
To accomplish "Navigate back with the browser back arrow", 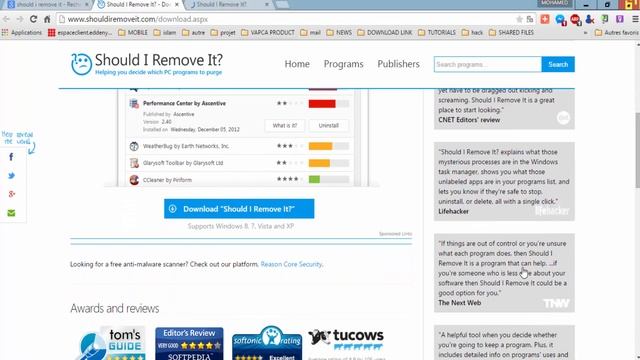I will click(x=7, y=19).
